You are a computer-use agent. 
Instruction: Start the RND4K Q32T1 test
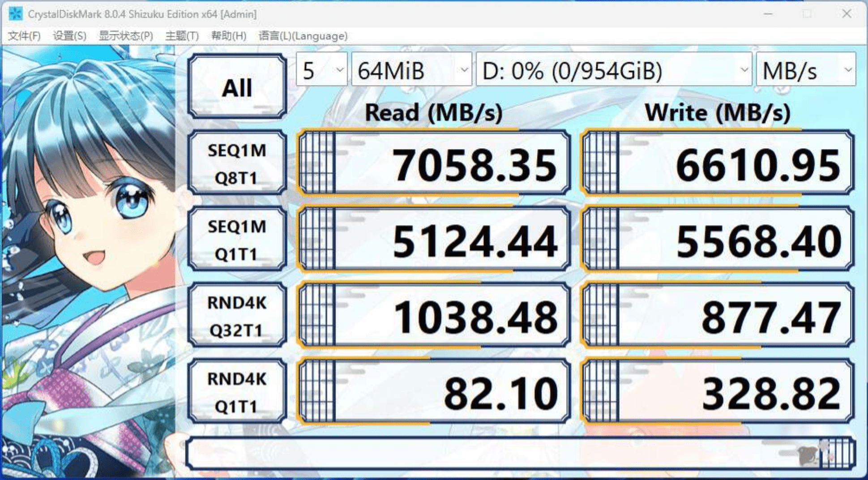(x=237, y=315)
